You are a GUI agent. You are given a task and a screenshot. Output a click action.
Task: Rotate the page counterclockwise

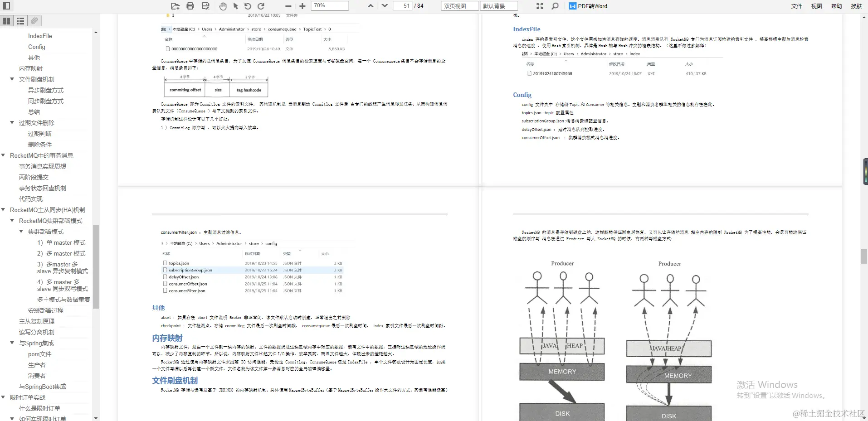point(248,6)
